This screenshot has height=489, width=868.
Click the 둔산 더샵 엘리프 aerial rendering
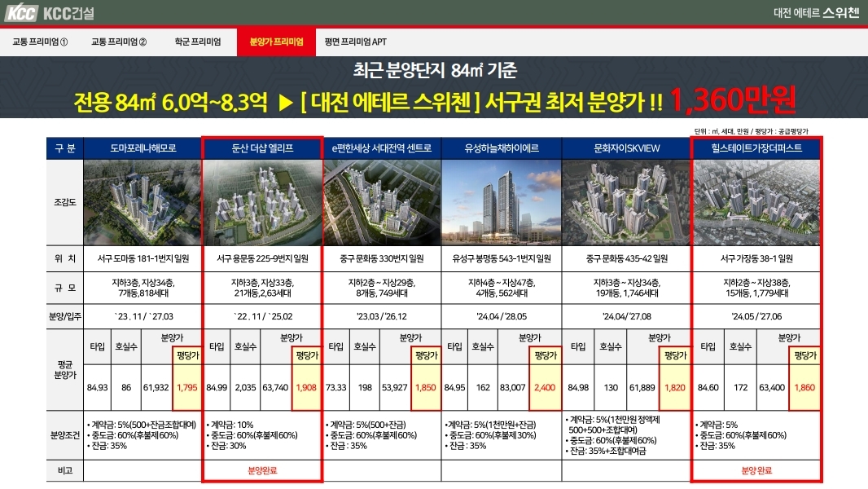pyautogui.click(x=262, y=203)
